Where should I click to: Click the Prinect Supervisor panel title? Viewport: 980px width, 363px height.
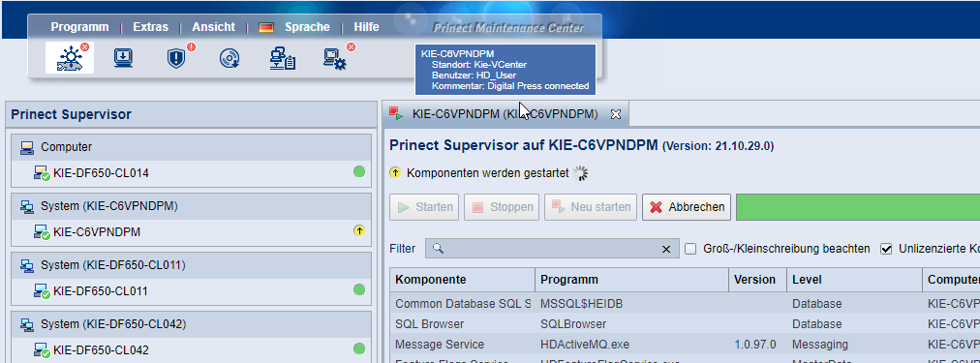(x=72, y=114)
